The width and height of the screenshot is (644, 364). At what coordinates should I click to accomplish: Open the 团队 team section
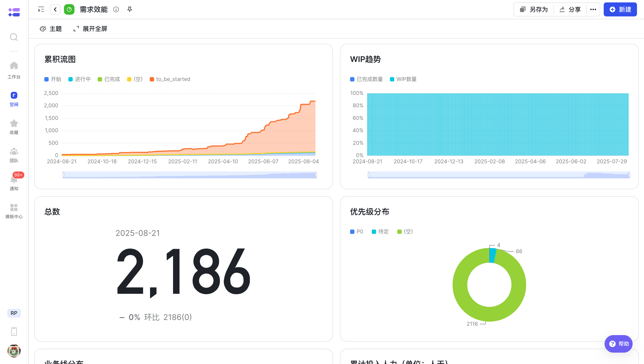tap(14, 155)
